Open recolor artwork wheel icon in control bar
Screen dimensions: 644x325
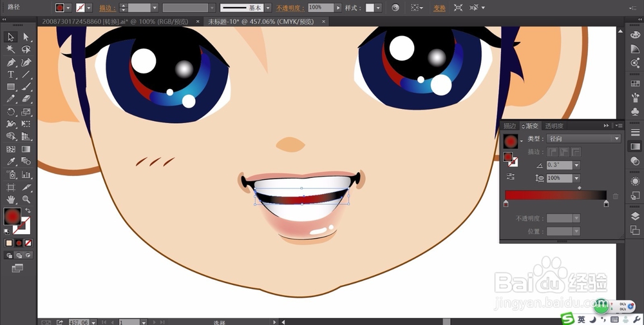coord(395,7)
